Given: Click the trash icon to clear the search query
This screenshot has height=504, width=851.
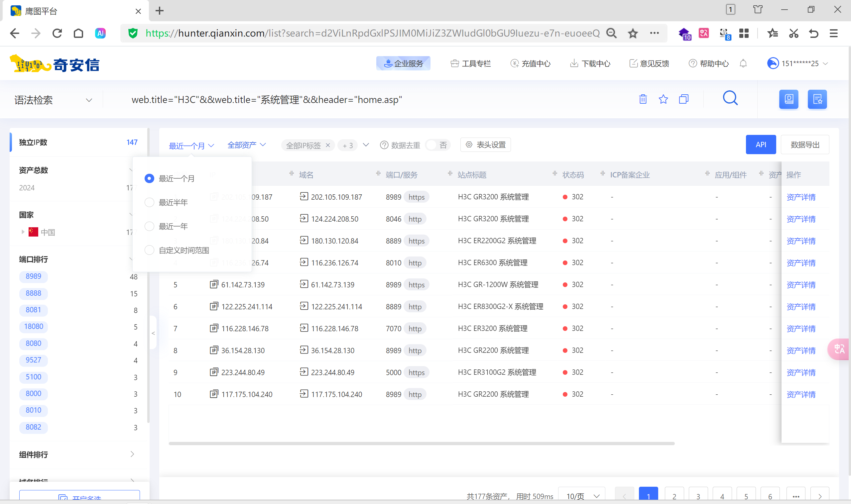Looking at the screenshot, I should pyautogui.click(x=643, y=99).
